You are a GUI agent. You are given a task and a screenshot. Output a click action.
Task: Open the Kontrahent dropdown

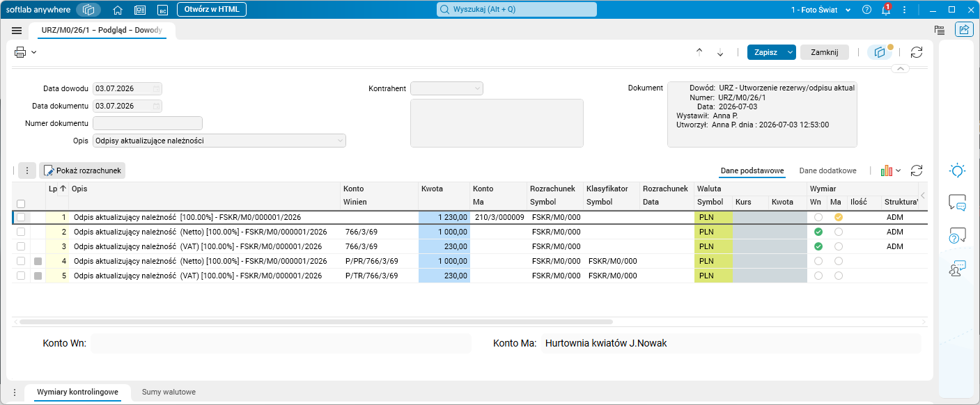click(446, 88)
